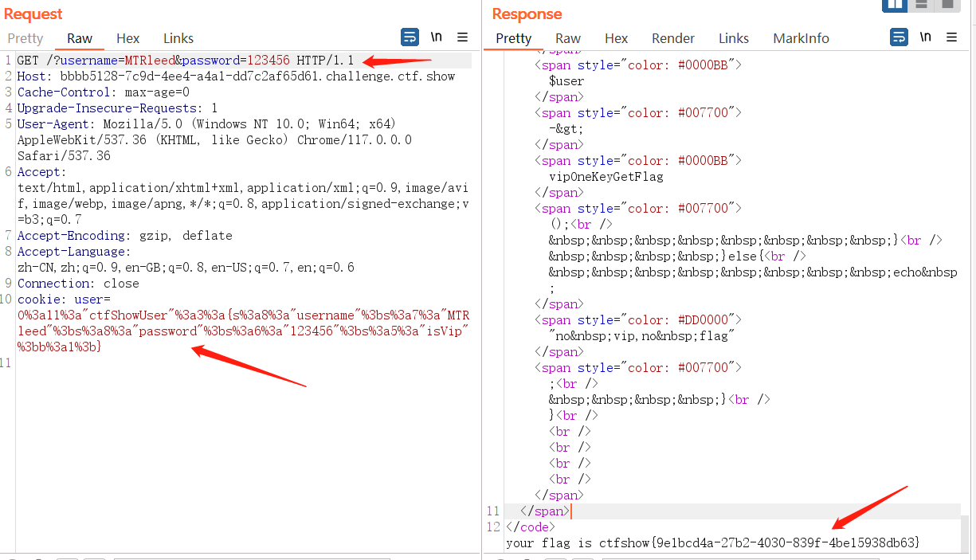Click the Accept-Encoding: gzip, deflate header
The height and width of the screenshot is (560, 976).
[125, 236]
